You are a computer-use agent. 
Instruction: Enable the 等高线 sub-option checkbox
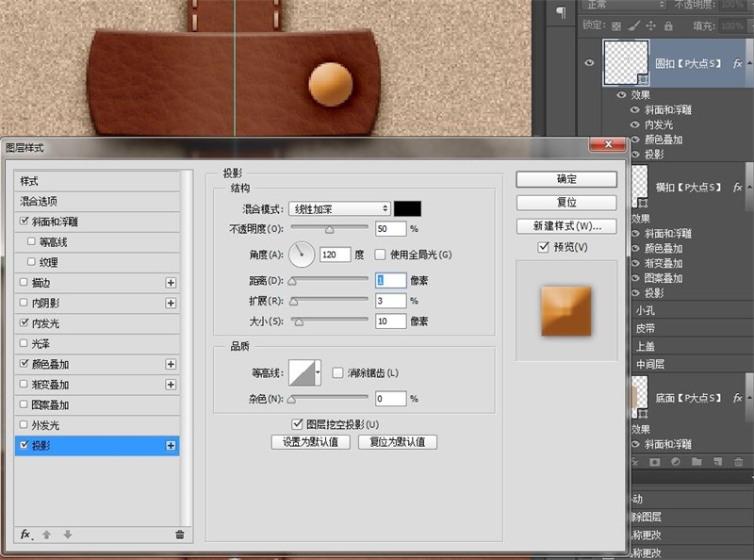coord(31,241)
